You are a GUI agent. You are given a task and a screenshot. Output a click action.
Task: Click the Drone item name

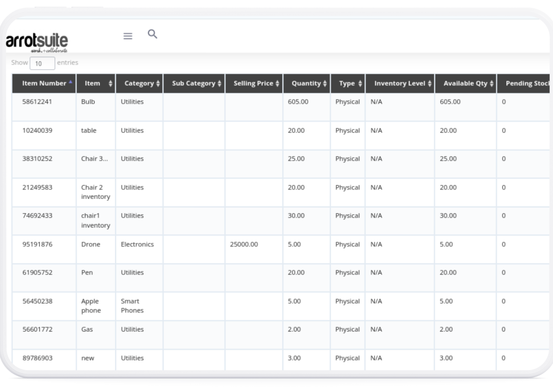tap(91, 244)
